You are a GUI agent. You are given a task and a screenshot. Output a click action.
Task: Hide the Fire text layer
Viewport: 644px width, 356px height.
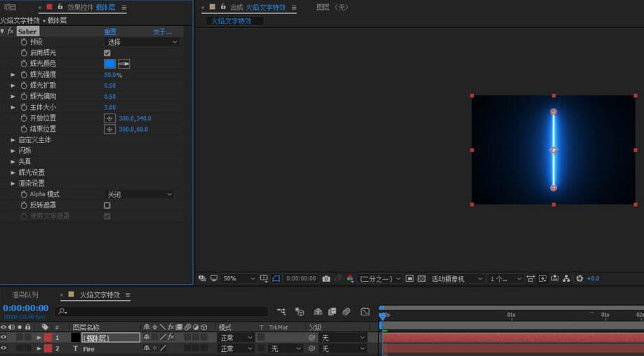pyautogui.click(x=4, y=348)
